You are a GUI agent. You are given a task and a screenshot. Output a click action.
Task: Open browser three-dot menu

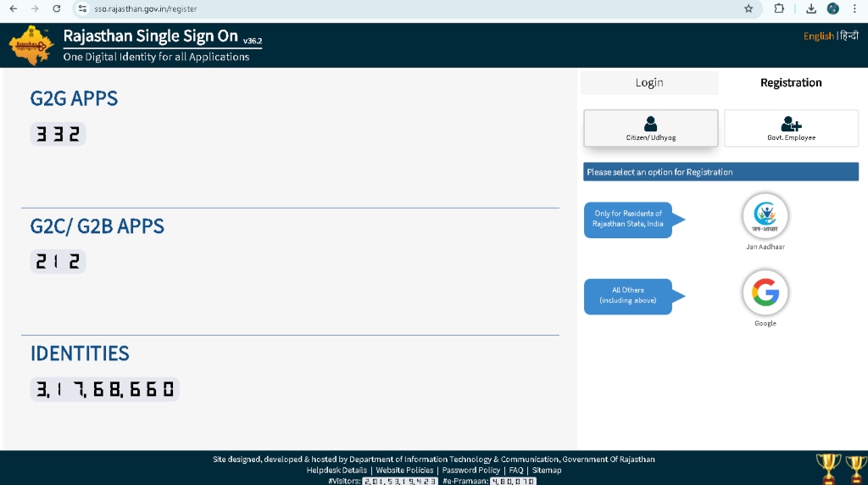(854, 8)
